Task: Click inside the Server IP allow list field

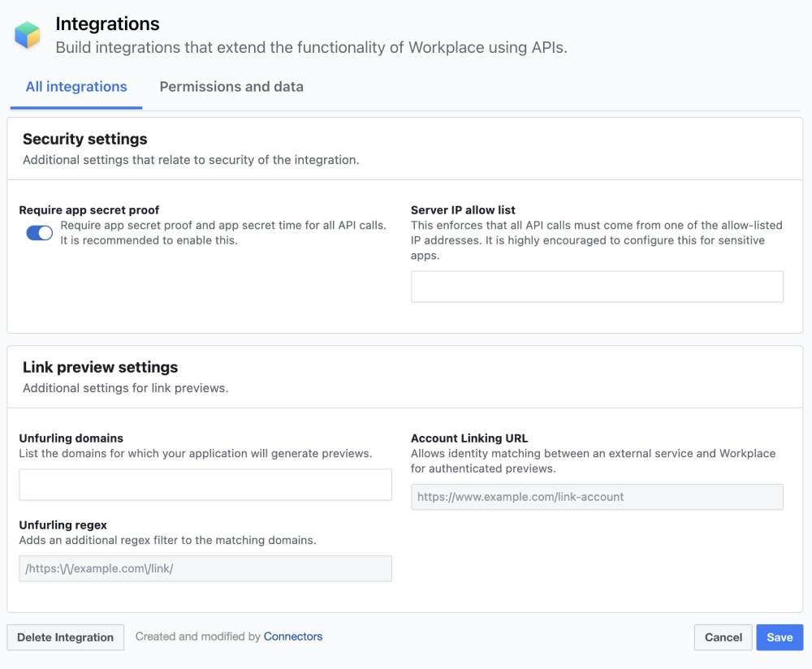Action: pyautogui.click(x=597, y=286)
